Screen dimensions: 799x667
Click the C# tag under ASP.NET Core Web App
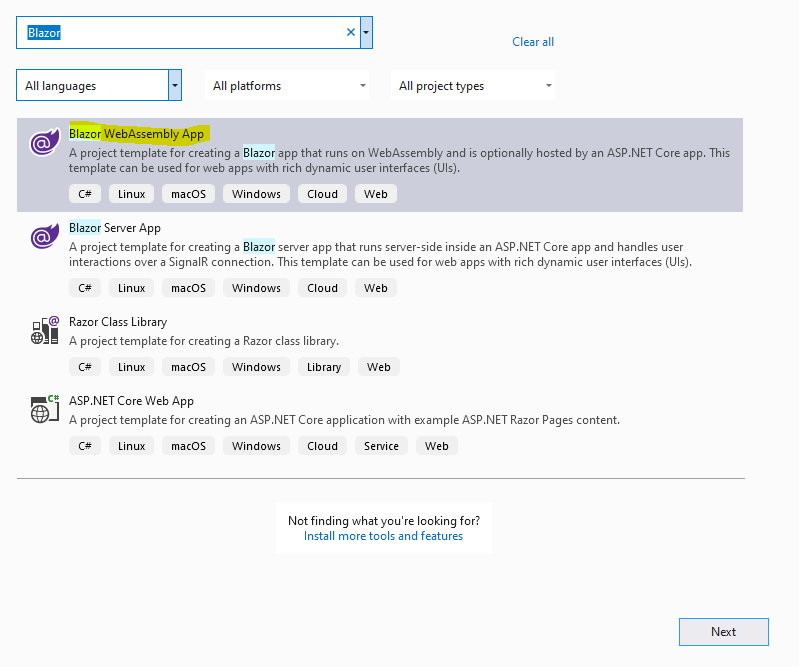click(85, 446)
